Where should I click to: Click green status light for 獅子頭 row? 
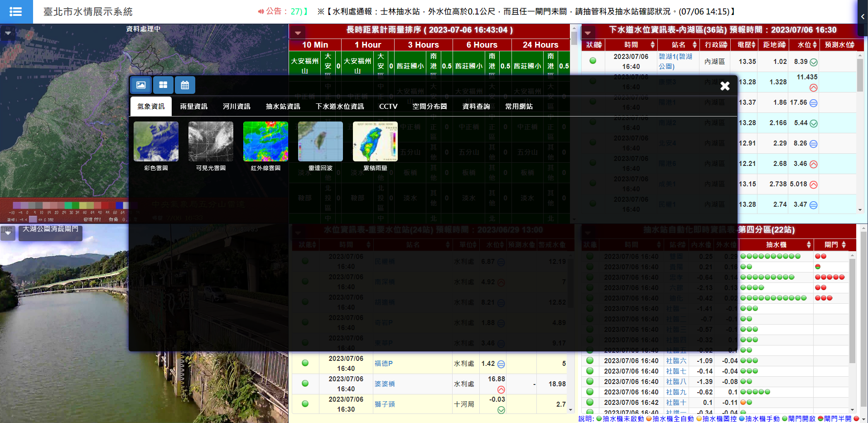point(305,404)
